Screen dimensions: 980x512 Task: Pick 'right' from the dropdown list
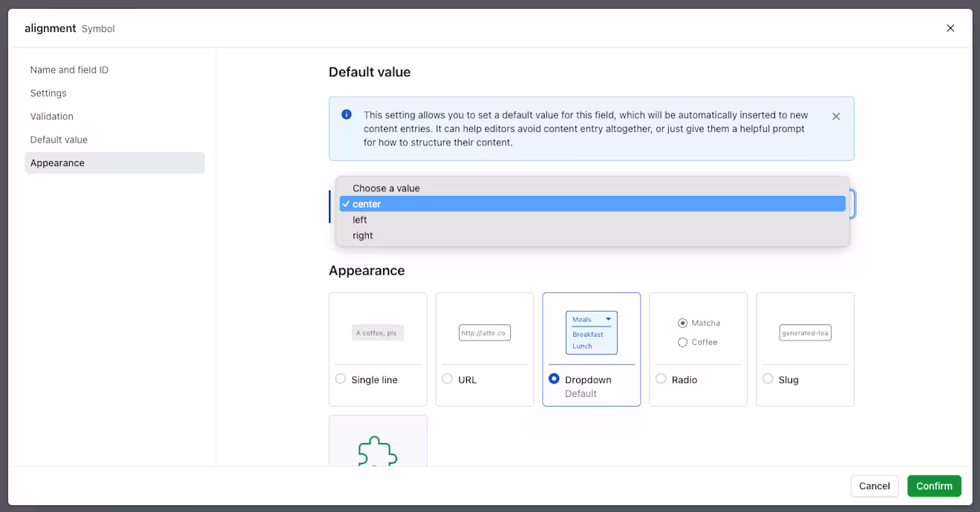[592, 235]
